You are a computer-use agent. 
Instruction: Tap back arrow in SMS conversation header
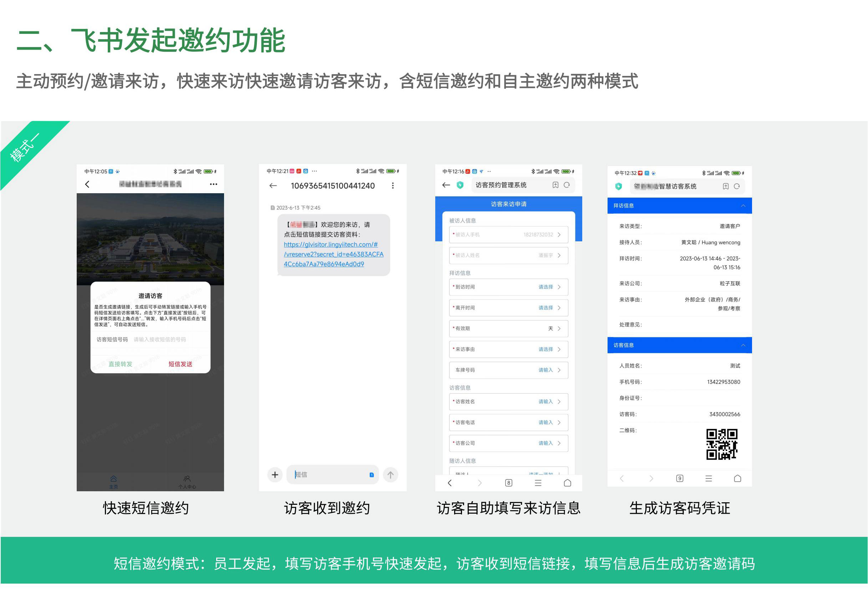273,185
